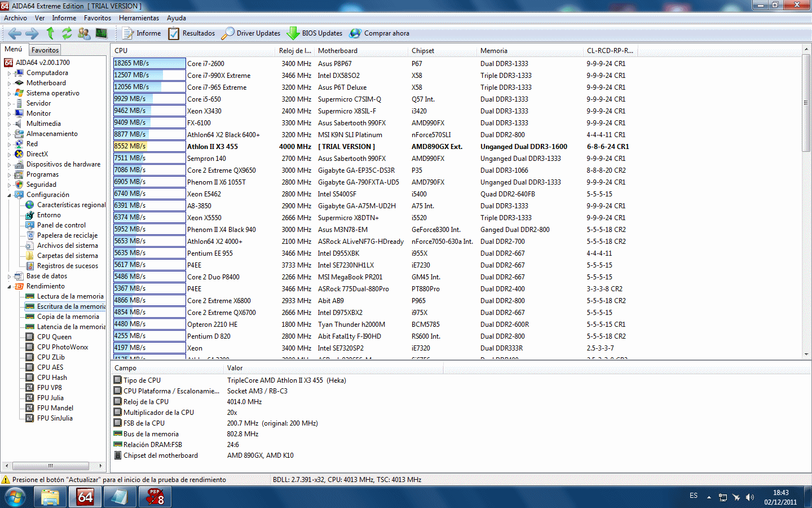Screen dimensions: 812x508
Task: Go back with the left arrow toolbar icon
Action: click(x=15, y=33)
